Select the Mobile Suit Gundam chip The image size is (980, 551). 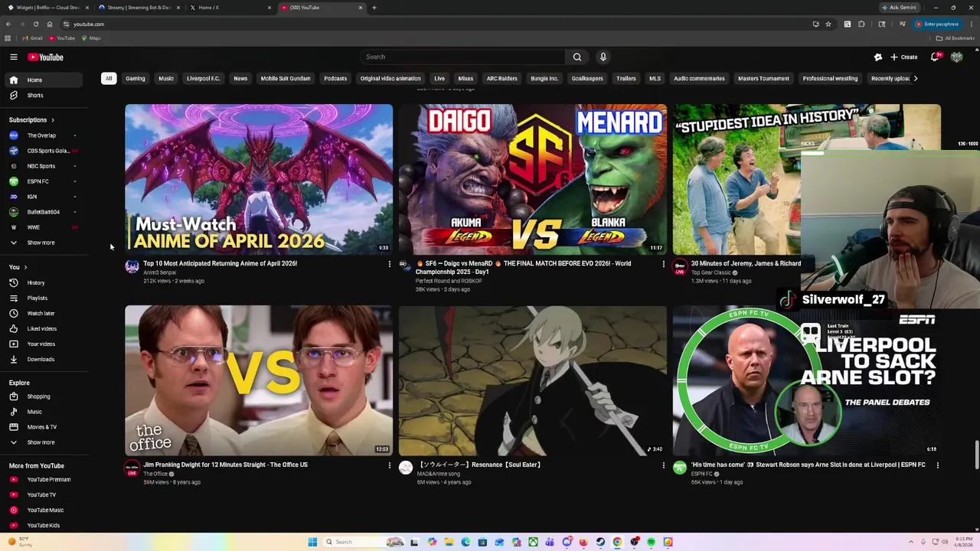[x=286, y=78]
